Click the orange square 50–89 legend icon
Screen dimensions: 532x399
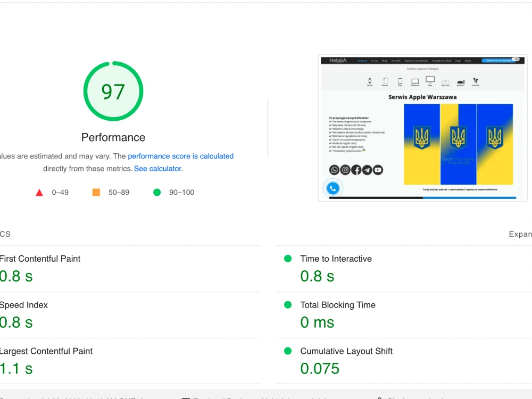click(96, 193)
